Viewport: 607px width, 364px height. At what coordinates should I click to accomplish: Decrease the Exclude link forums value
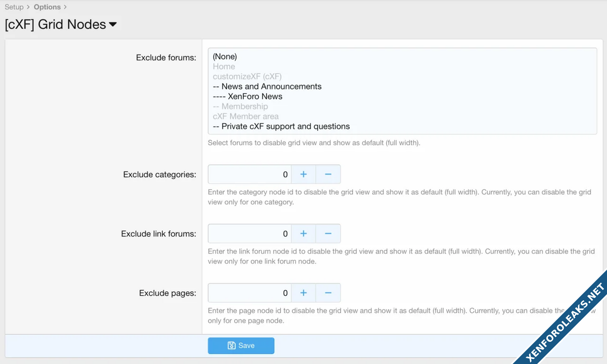pyautogui.click(x=328, y=234)
